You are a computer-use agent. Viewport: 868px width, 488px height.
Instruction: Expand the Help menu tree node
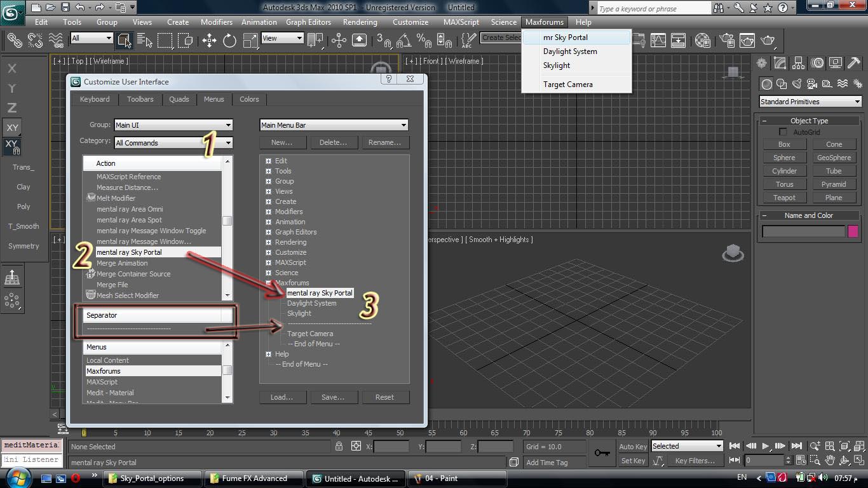[269, 354]
